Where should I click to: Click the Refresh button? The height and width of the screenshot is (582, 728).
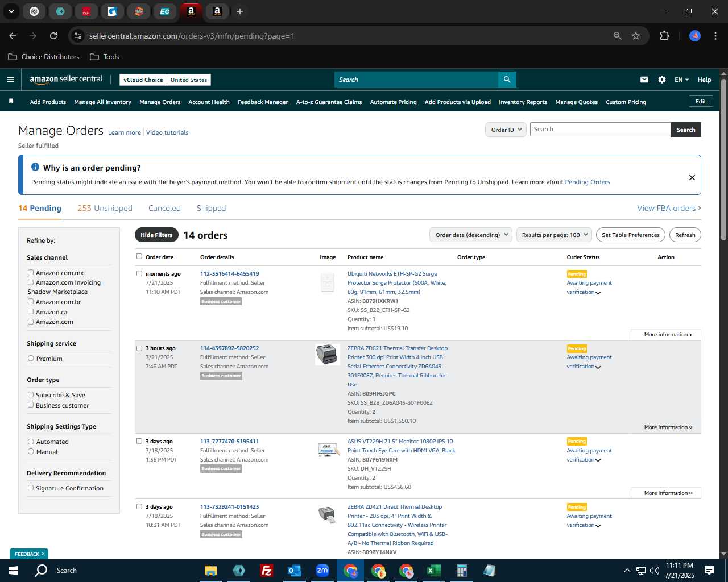pos(685,235)
